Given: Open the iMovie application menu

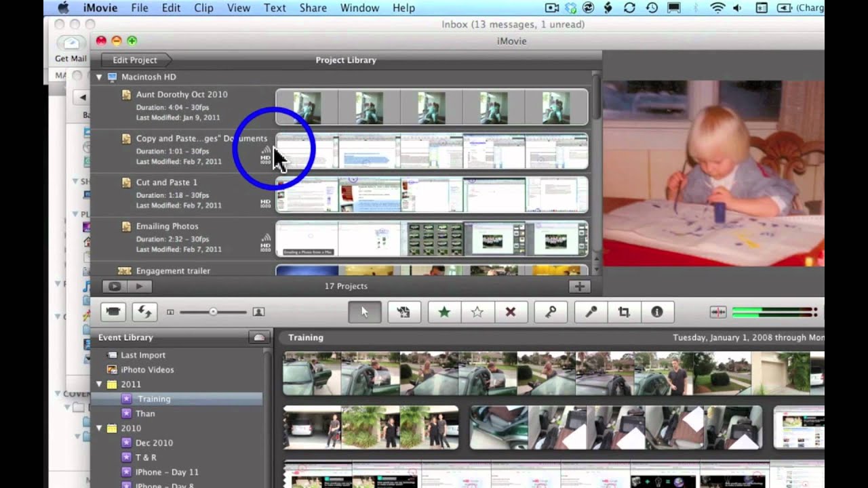Looking at the screenshot, I should click(100, 8).
